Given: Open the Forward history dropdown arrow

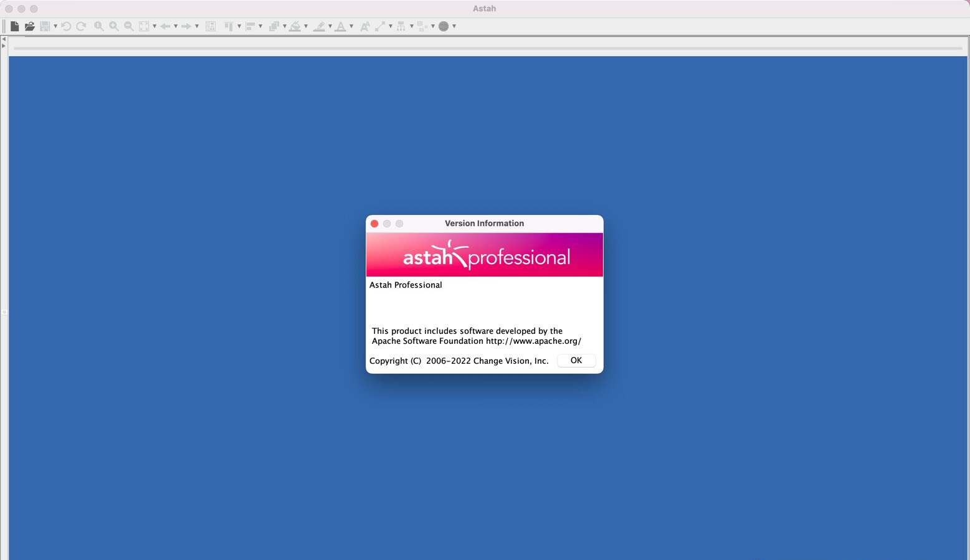Looking at the screenshot, I should pos(197,26).
